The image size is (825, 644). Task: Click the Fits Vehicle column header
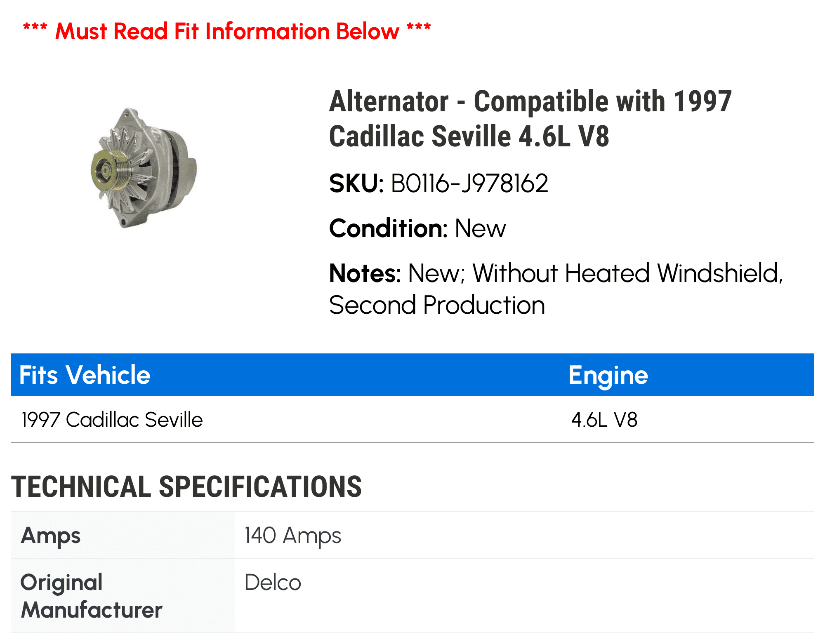click(85, 375)
